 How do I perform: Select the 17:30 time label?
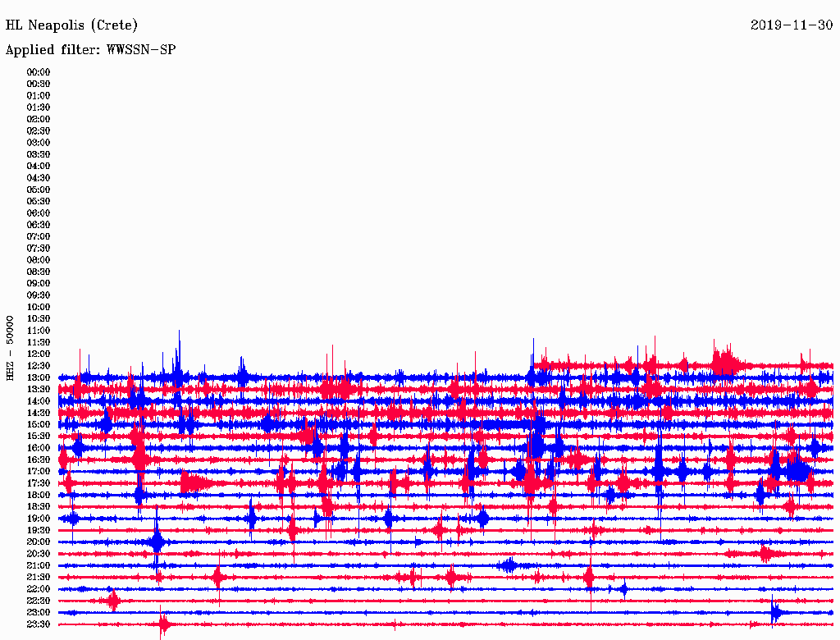point(39,483)
